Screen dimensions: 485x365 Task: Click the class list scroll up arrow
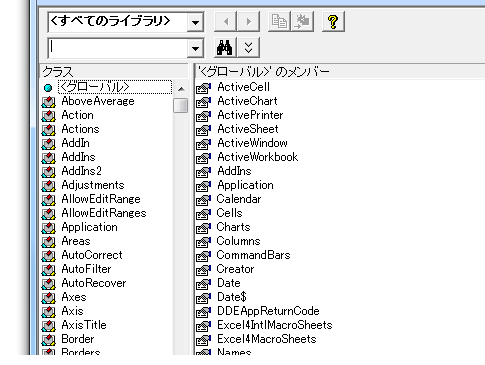click(x=181, y=89)
